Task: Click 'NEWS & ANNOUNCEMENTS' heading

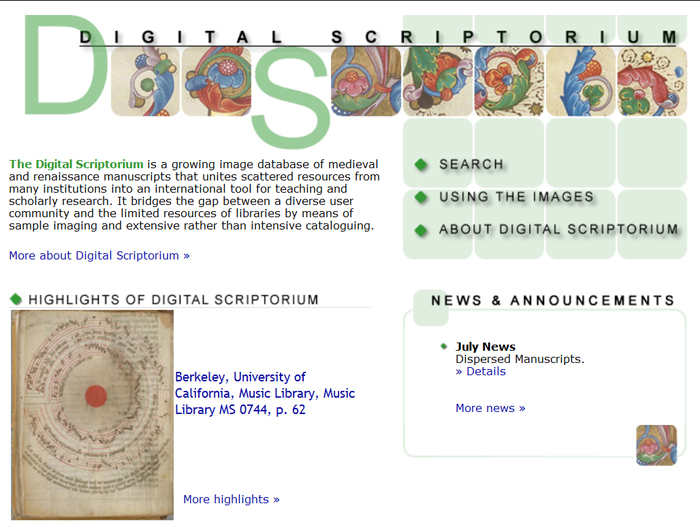Action: [553, 300]
